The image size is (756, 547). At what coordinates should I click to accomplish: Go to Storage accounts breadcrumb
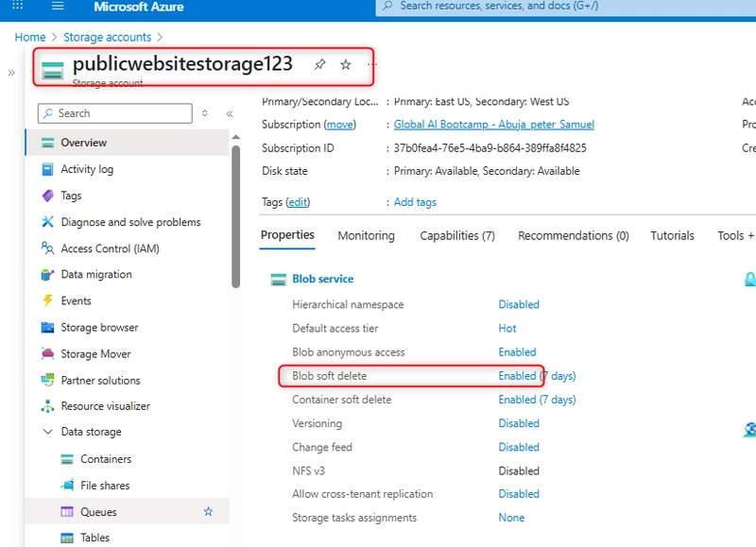[x=107, y=37]
